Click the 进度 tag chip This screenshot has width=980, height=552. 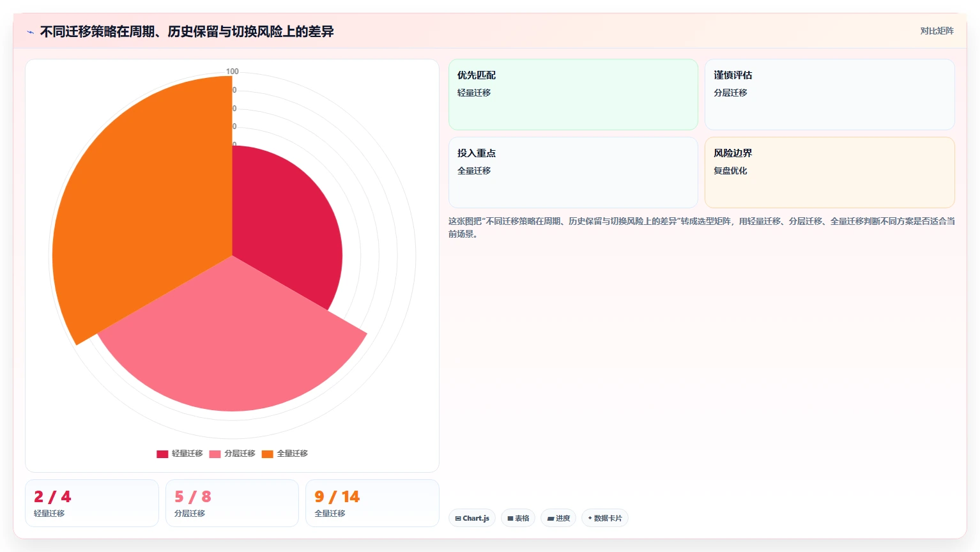click(x=558, y=518)
